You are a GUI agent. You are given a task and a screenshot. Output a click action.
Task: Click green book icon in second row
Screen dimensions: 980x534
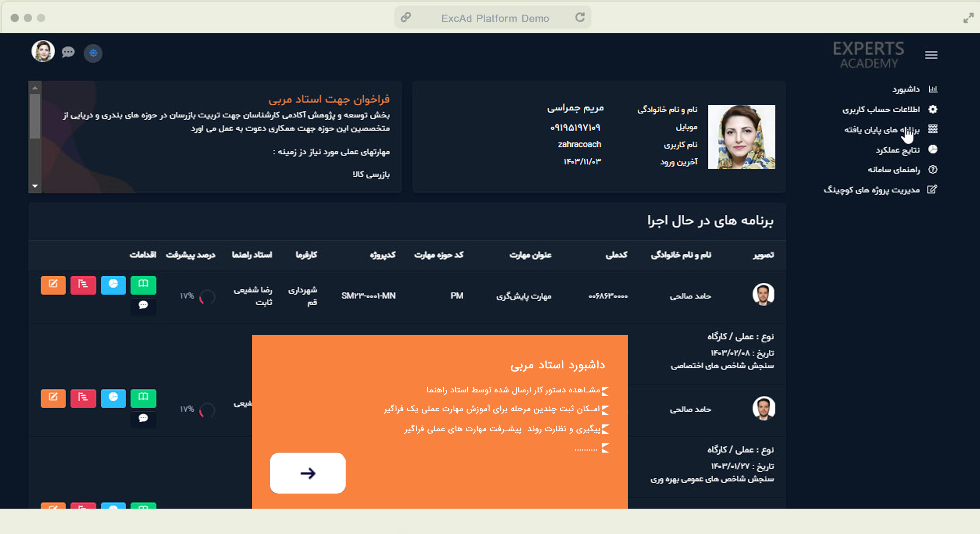click(x=143, y=398)
